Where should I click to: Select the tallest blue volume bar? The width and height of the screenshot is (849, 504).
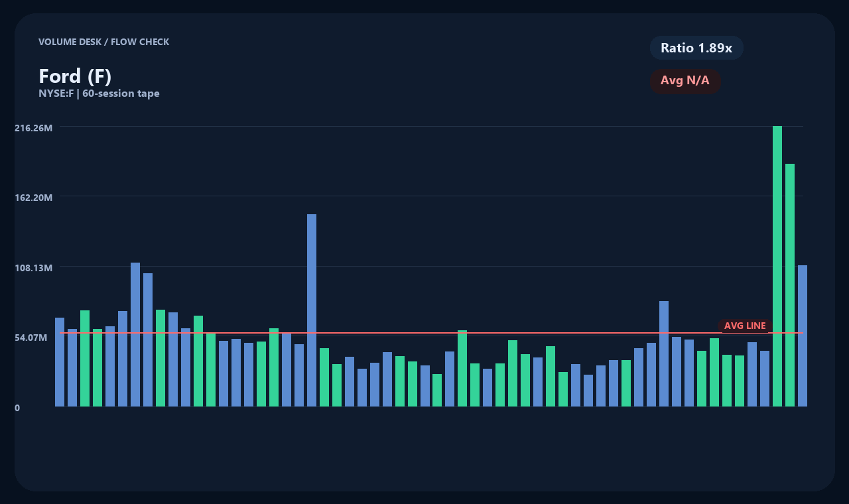(x=312, y=310)
